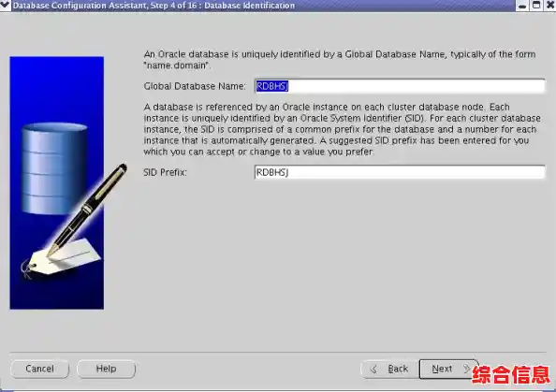Click the SID Prefix input field

coord(400,172)
